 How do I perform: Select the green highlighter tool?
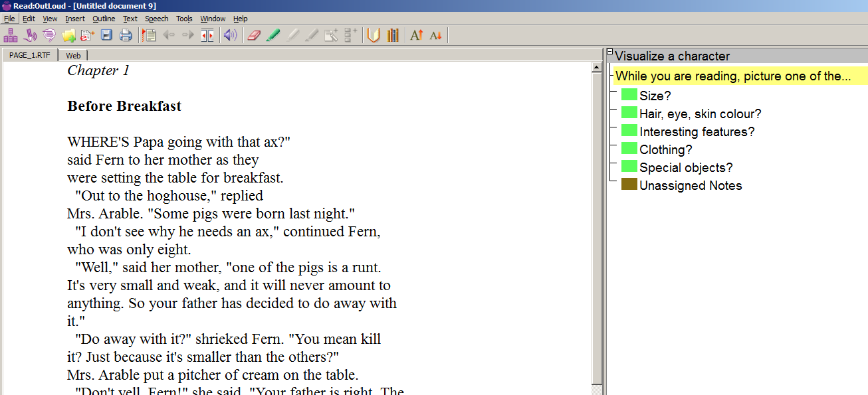272,35
